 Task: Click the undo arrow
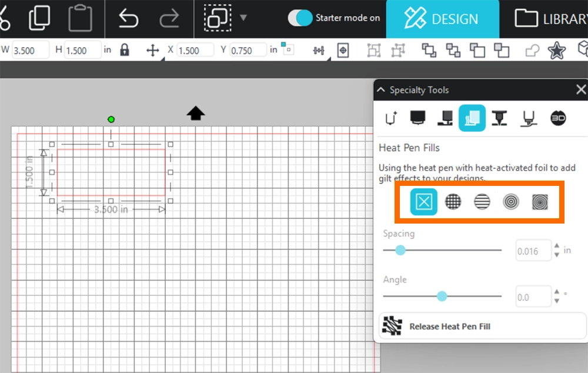point(128,18)
